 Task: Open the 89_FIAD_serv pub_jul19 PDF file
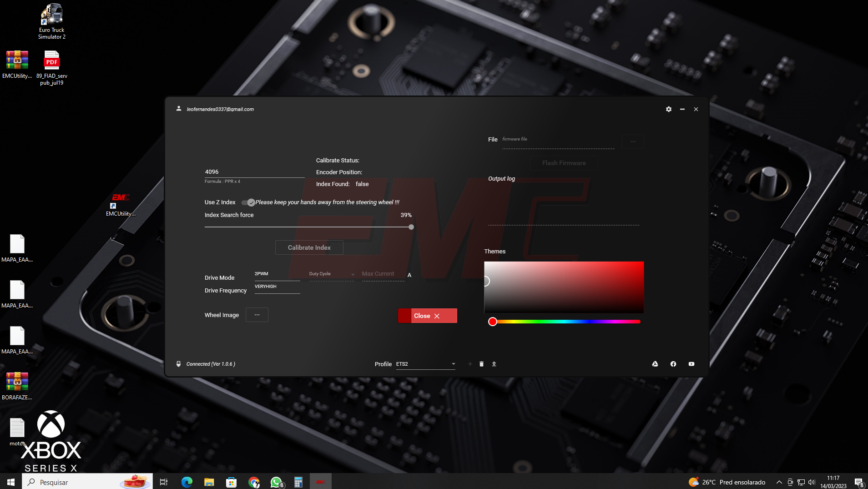[x=52, y=68]
